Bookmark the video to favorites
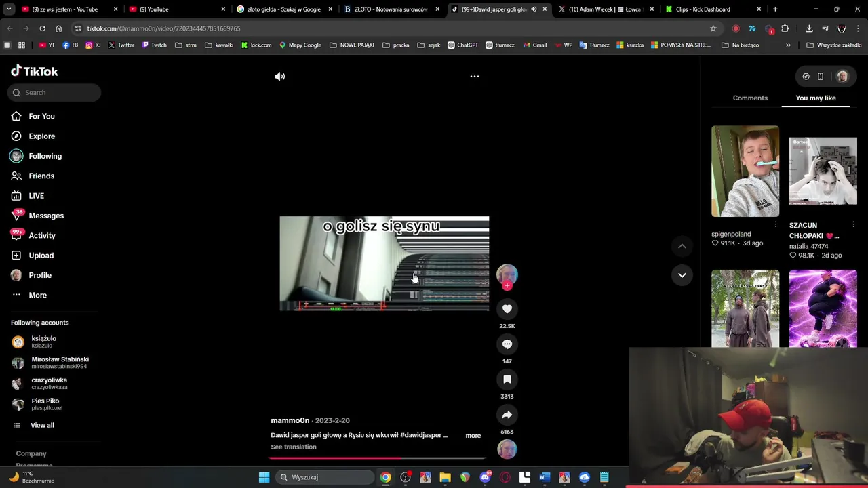 (x=507, y=380)
